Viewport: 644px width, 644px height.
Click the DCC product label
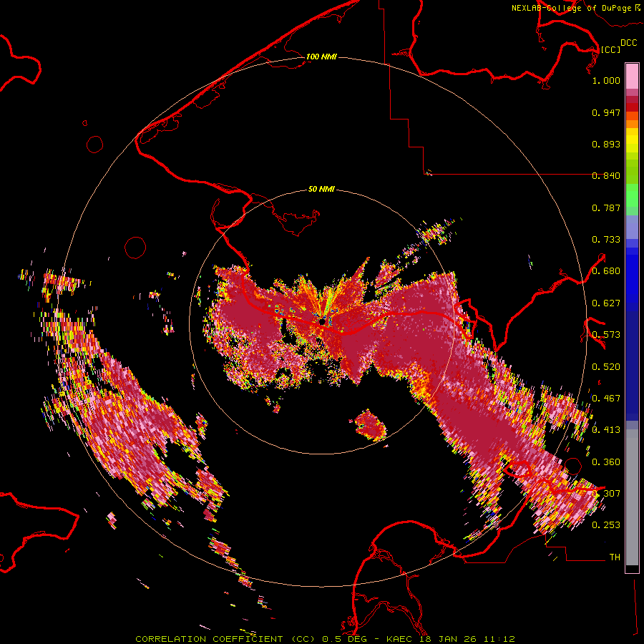[628, 43]
